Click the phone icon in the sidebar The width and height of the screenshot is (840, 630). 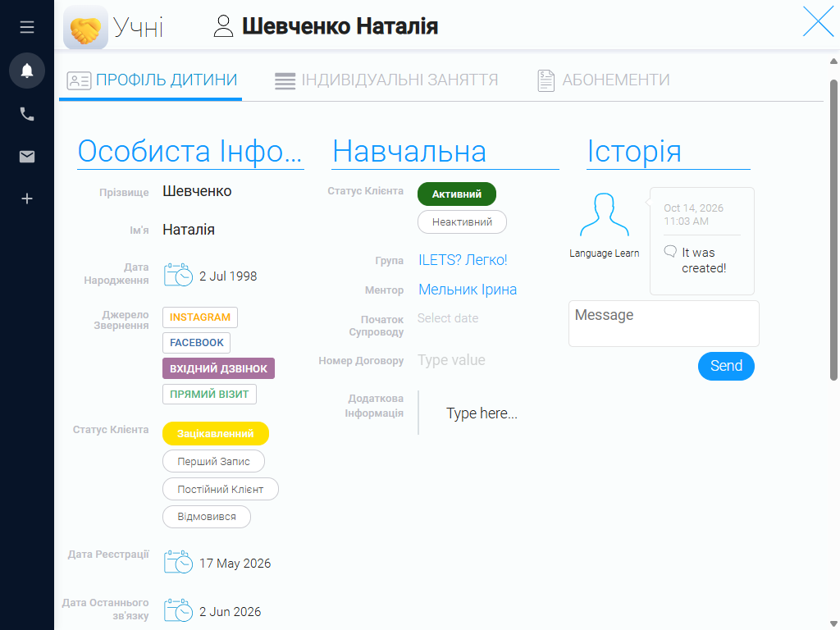coord(27,113)
